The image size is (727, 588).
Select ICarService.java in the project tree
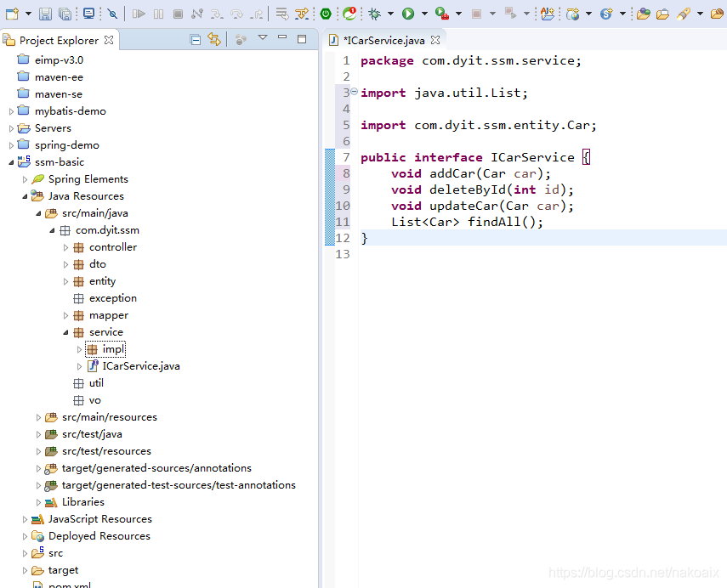pos(140,366)
